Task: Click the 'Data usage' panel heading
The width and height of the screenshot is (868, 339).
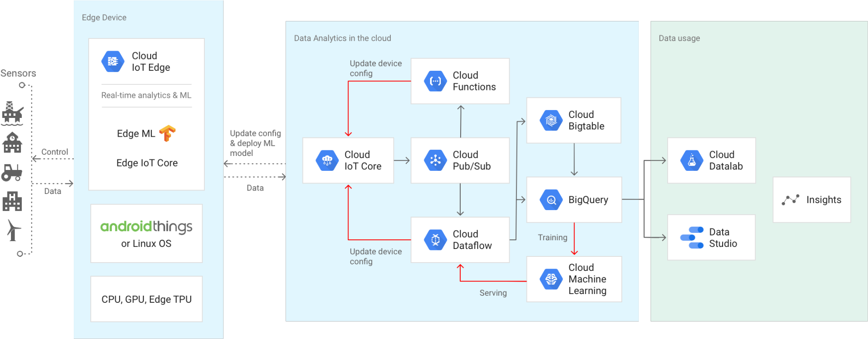Action: [x=679, y=38]
